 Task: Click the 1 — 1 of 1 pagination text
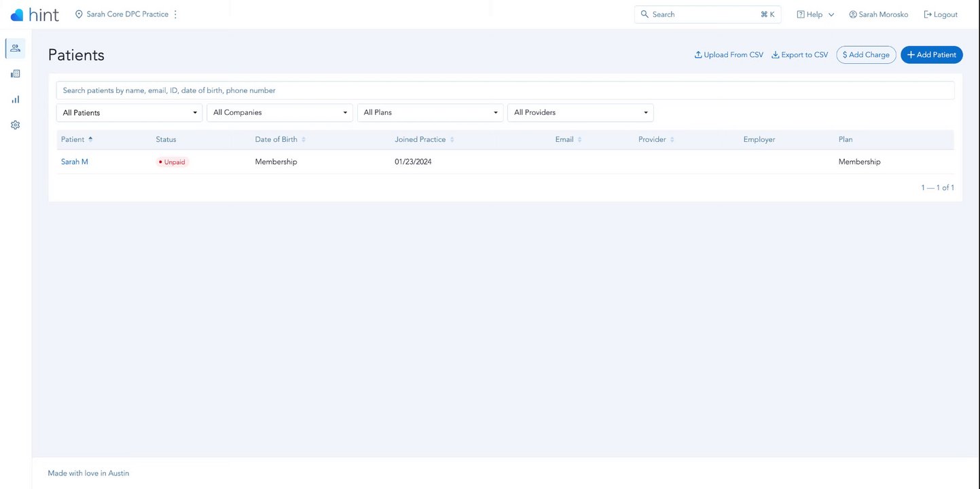click(937, 187)
